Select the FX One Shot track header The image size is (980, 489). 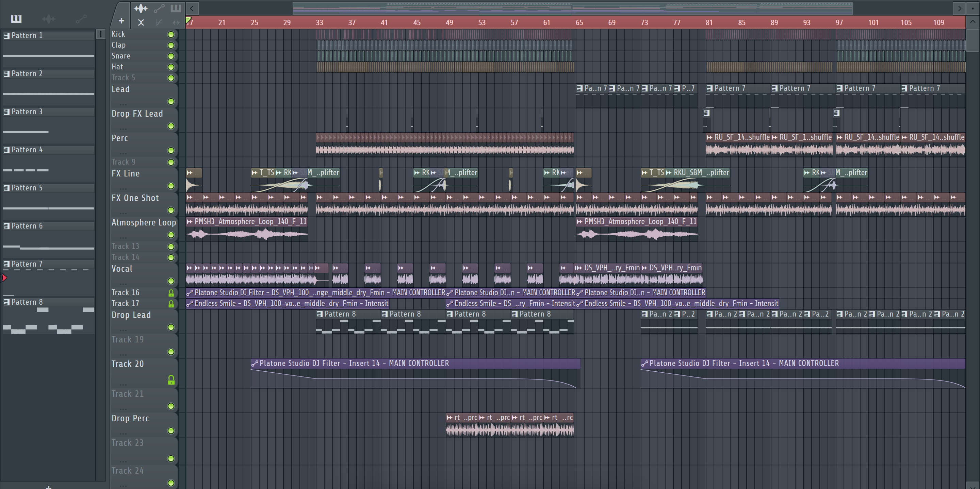144,204
